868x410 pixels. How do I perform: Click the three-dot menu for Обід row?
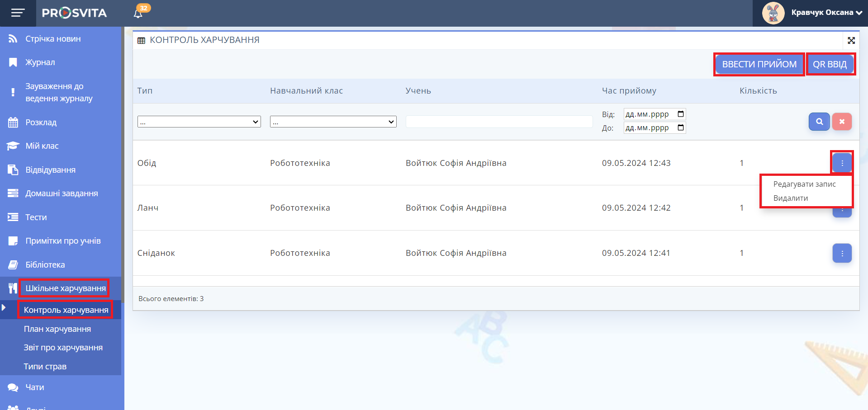pyautogui.click(x=842, y=163)
